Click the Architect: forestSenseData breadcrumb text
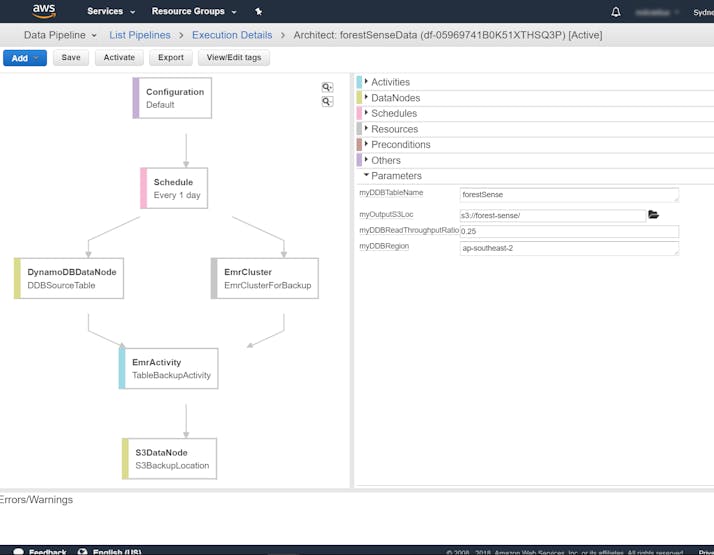 click(x=448, y=35)
